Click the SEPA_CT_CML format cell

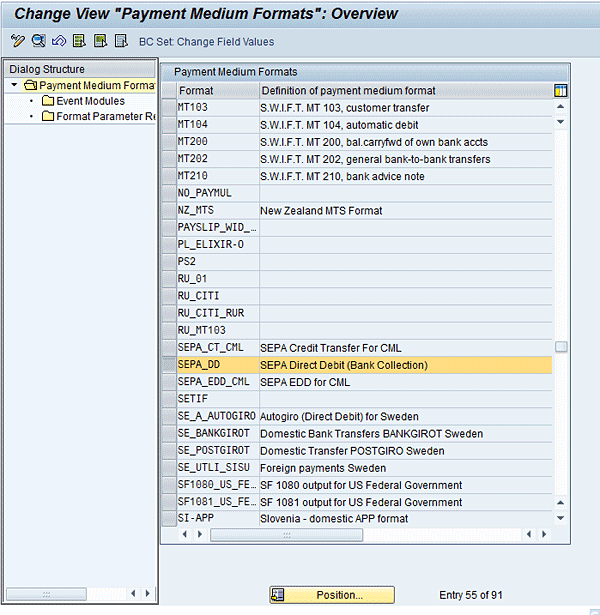(215, 348)
